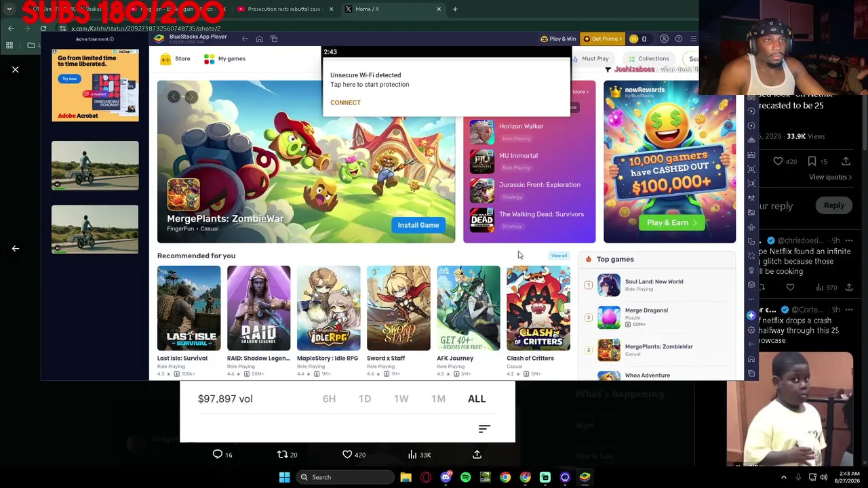Screen dimensions: 868x488
Task: Go to previous photo with left arrow
Action: coord(15,249)
